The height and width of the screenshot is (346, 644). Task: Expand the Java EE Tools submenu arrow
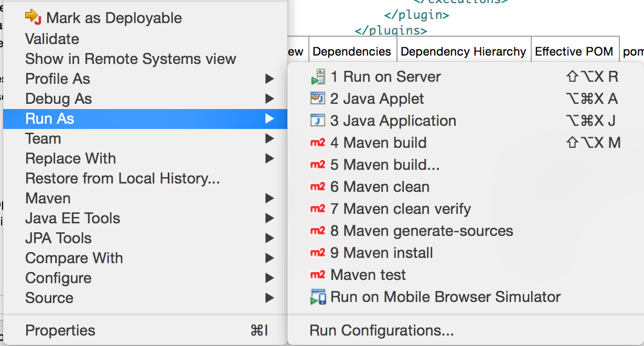(270, 219)
